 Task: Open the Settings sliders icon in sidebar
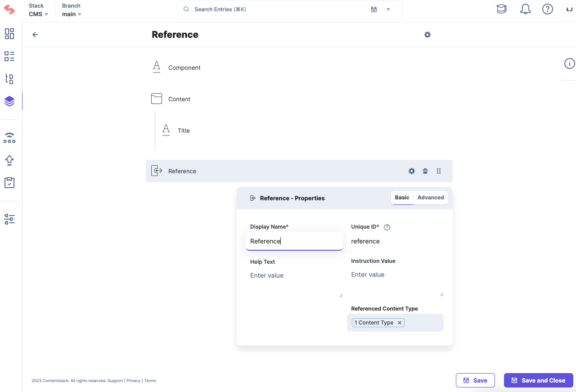(x=9, y=219)
